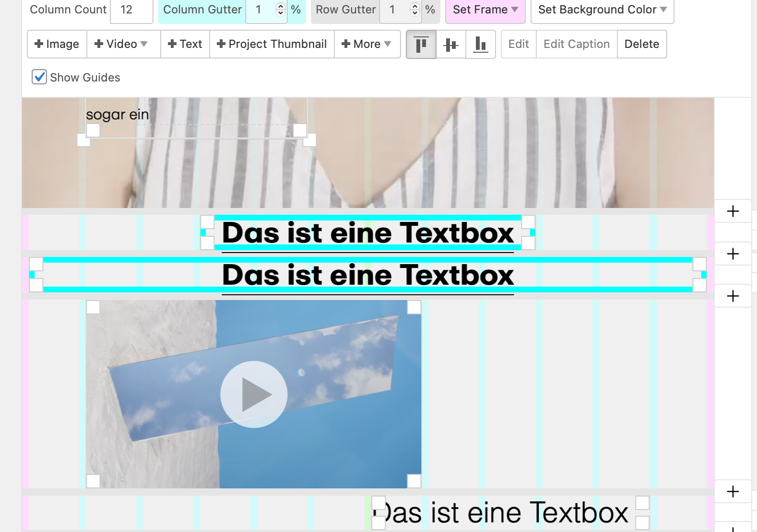Select the align bottom icon
757x532 pixels.
click(x=480, y=44)
